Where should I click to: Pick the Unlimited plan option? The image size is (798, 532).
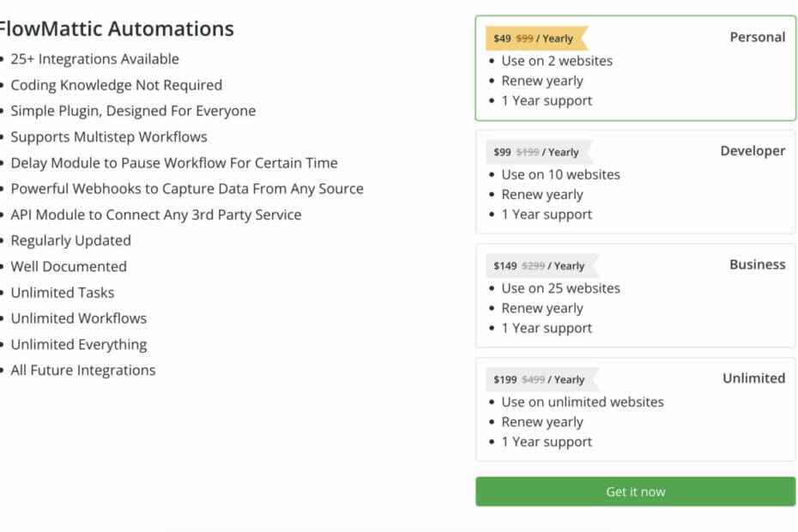(635, 409)
